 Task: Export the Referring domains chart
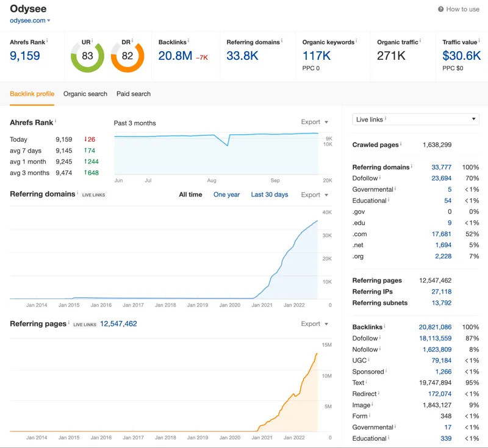tap(314, 195)
